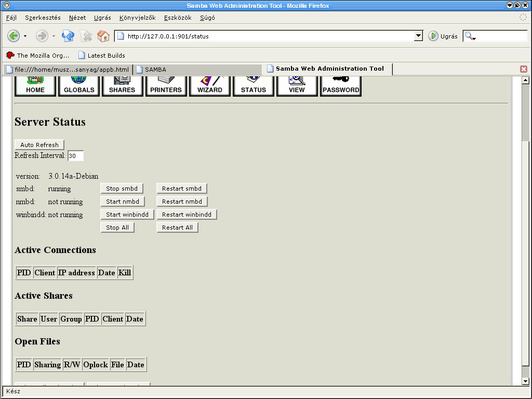Image resolution: width=532 pixels, height=399 pixels.
Task: Expand the URL history dropdown
Action: tap(418, 36)
